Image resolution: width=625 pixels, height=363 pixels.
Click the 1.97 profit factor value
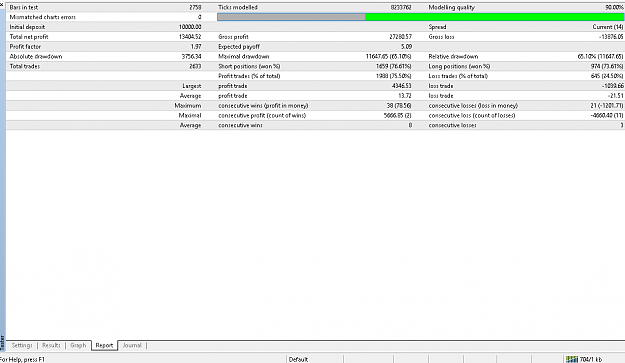[196, 47]
